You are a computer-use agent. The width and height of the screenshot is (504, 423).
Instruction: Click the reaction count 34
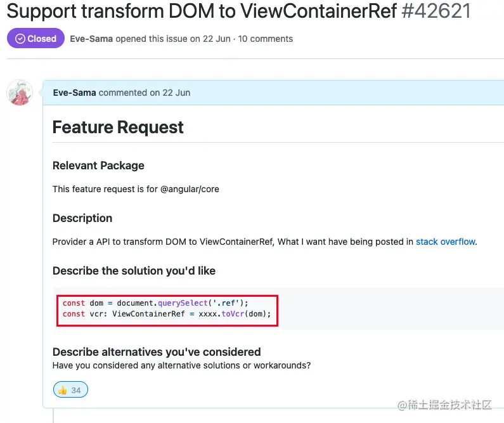click(x=76, y=390)
